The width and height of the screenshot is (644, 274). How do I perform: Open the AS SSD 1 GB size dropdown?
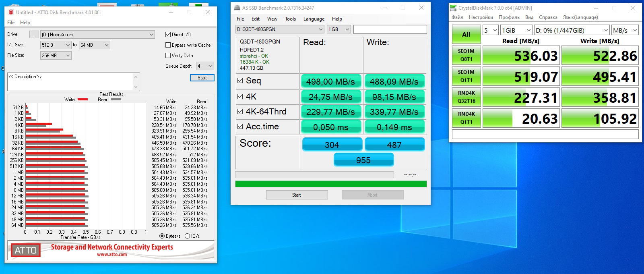(339, 29)
